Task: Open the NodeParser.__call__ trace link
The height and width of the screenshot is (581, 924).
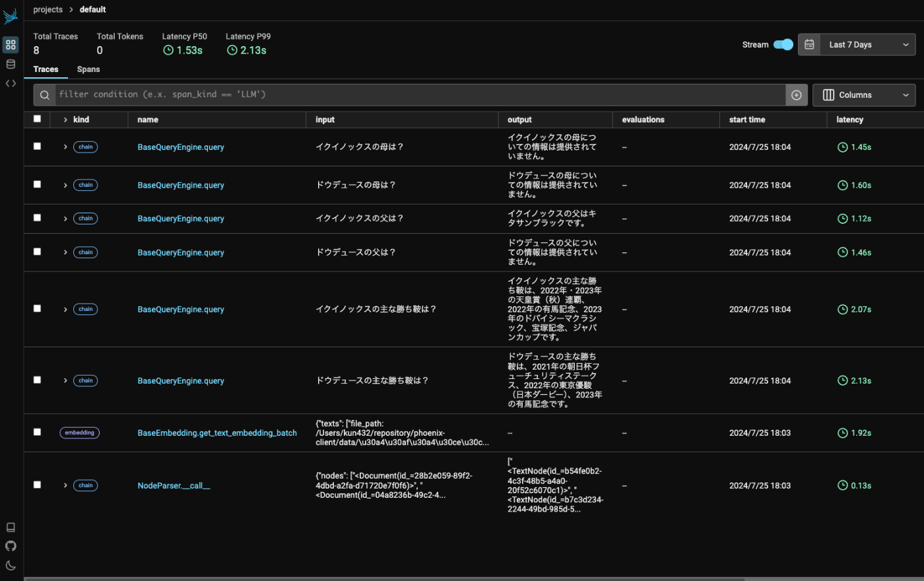Action: (174, 485)
